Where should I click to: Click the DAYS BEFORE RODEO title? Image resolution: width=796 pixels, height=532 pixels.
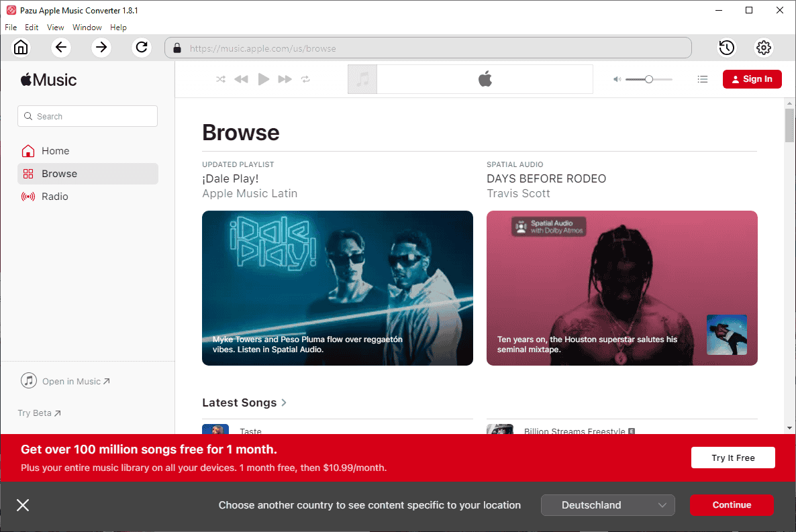point(546,178)
